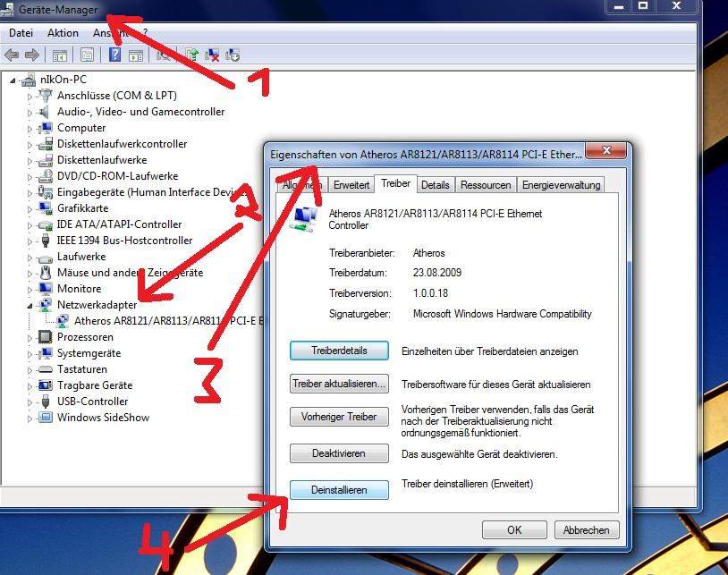Click the Vorheriger Treiber button
Image resolution: width=728 pixels, height=575 pixels.
(339, 417)
